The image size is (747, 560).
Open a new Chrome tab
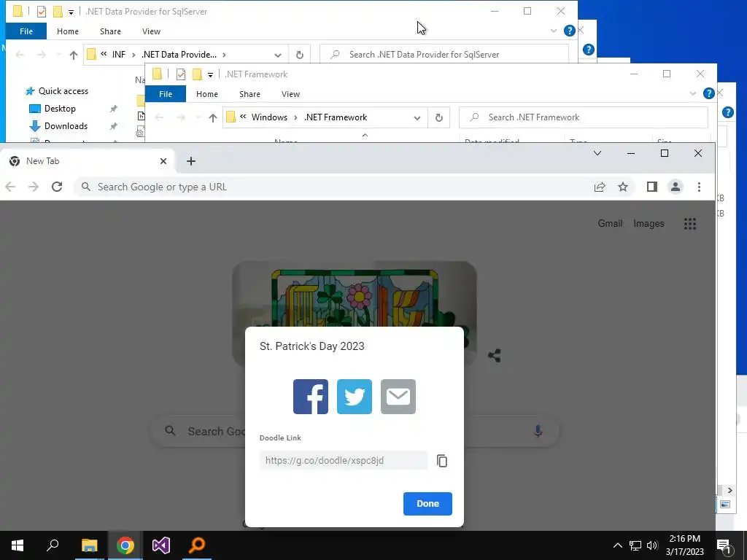pos(191,161)
